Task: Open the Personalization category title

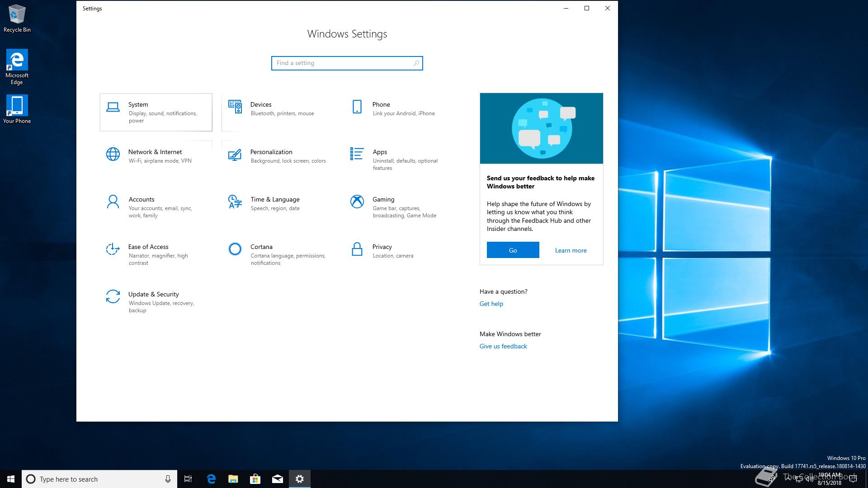Action: coord(271,152)
